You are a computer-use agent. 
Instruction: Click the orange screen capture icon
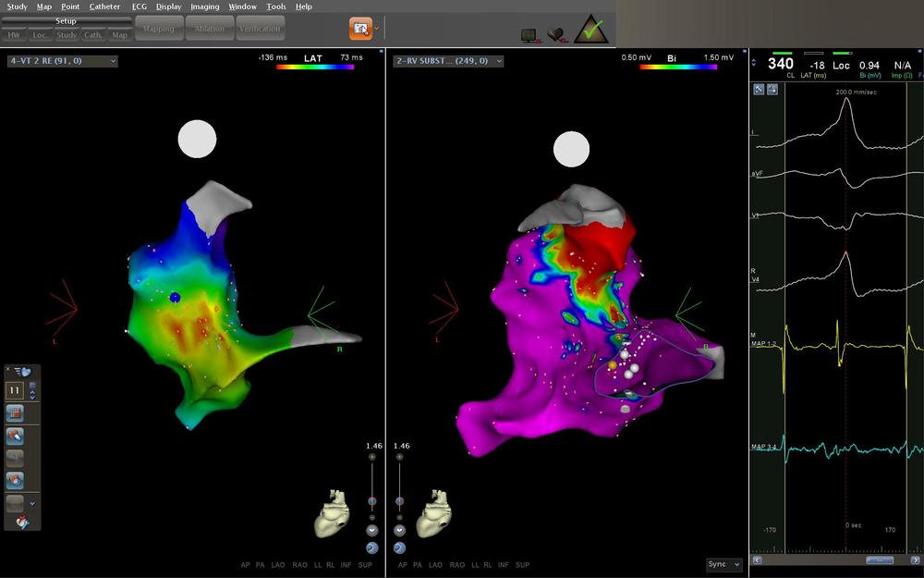(x=360, y=29)
